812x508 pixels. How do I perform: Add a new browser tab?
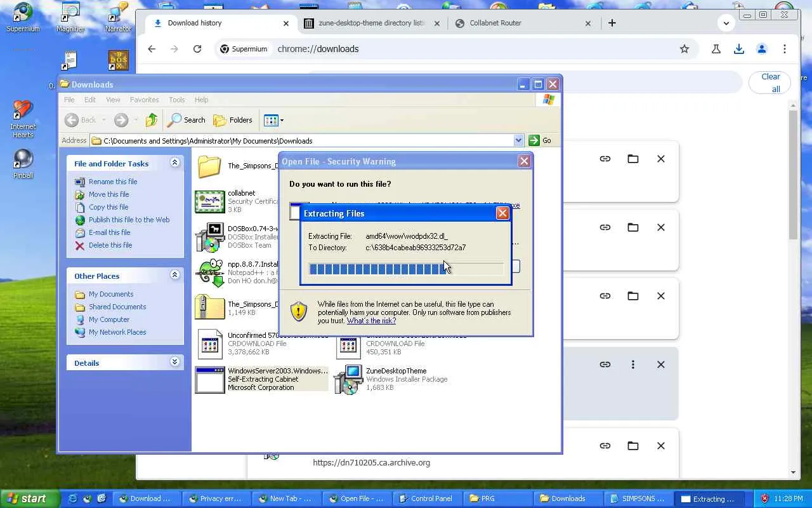pos(612,23)
